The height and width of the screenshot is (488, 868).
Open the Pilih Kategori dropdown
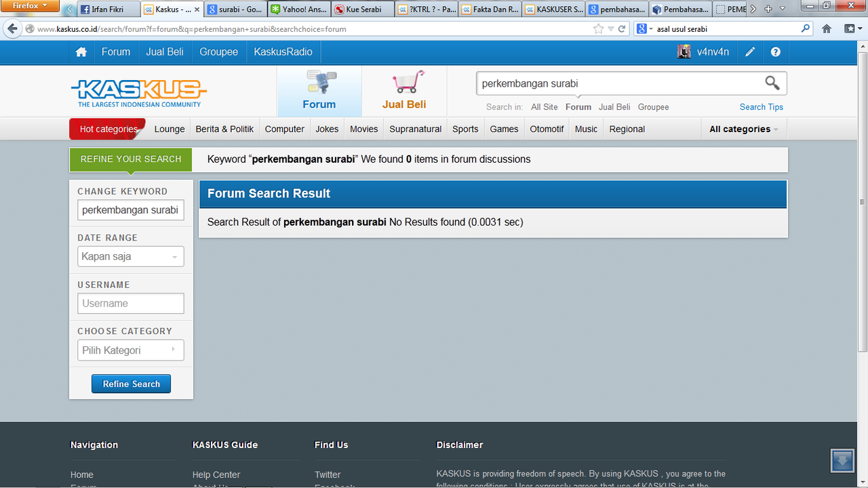pyautogui.click(x=131, y=350)
